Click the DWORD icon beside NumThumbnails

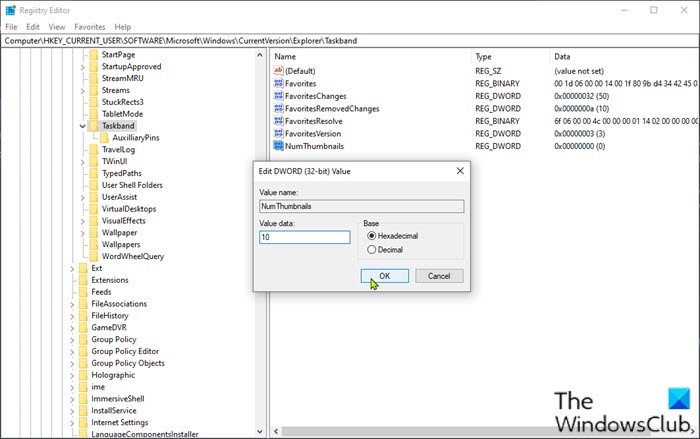(x=279, y=145)
